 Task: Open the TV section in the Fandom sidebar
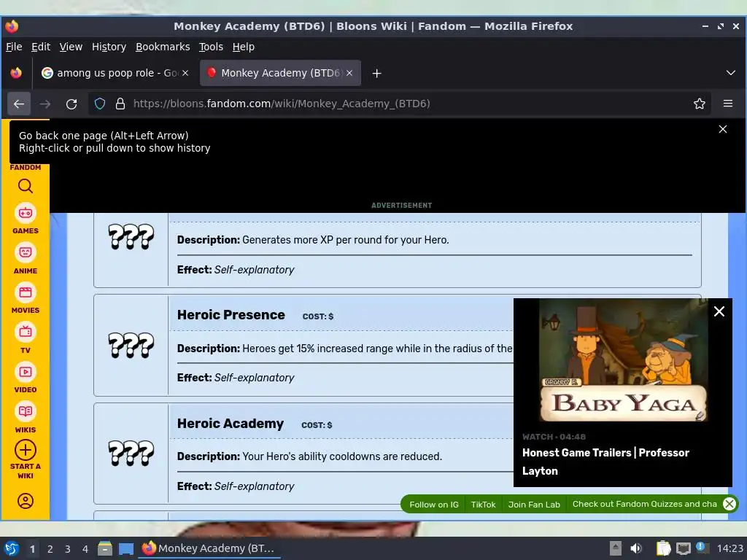coord(26,338)
